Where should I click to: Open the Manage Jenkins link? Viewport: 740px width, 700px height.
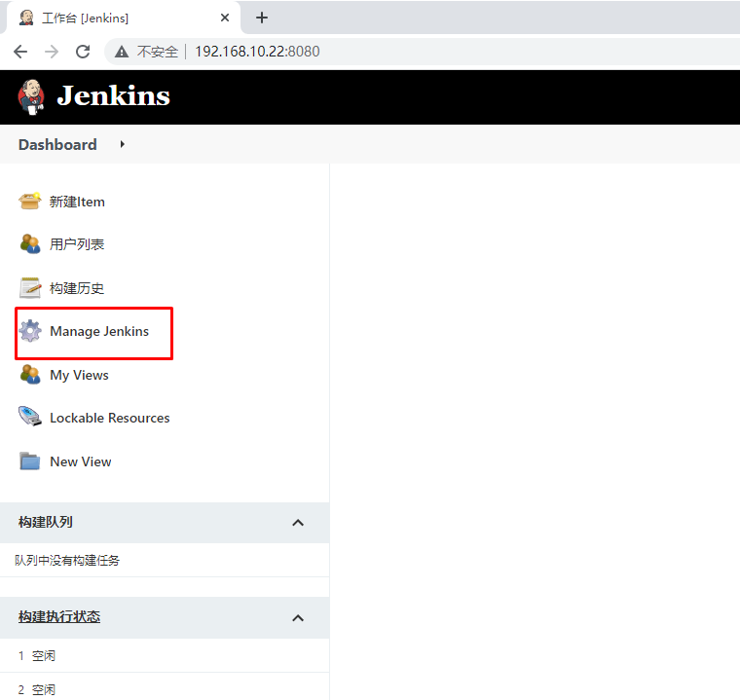pos(99,331)
